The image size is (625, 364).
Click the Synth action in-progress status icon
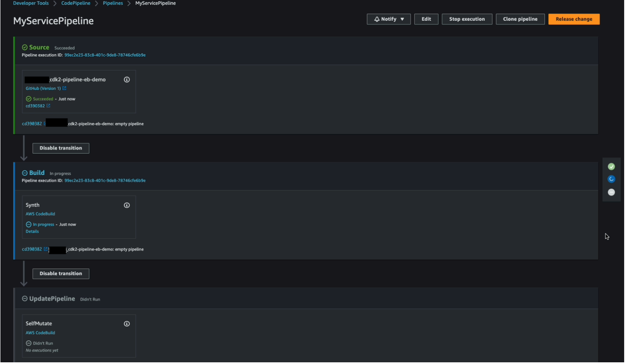(x=29, y=225)
